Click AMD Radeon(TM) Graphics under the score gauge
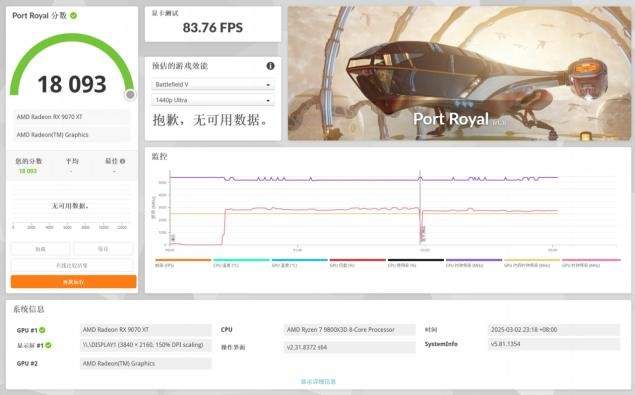 pyautogui.click(x=72, y=135)
